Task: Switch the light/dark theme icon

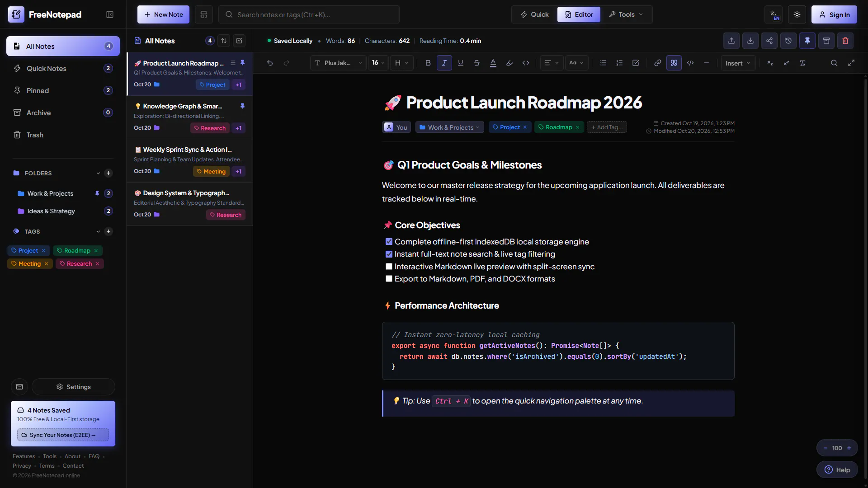Action: pyautogui.click(x=797, y=14)
